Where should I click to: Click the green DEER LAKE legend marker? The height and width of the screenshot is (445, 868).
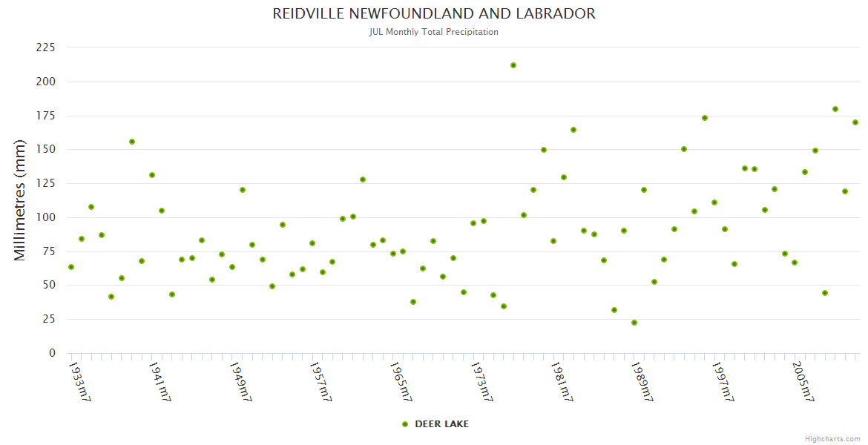point(405,424)
